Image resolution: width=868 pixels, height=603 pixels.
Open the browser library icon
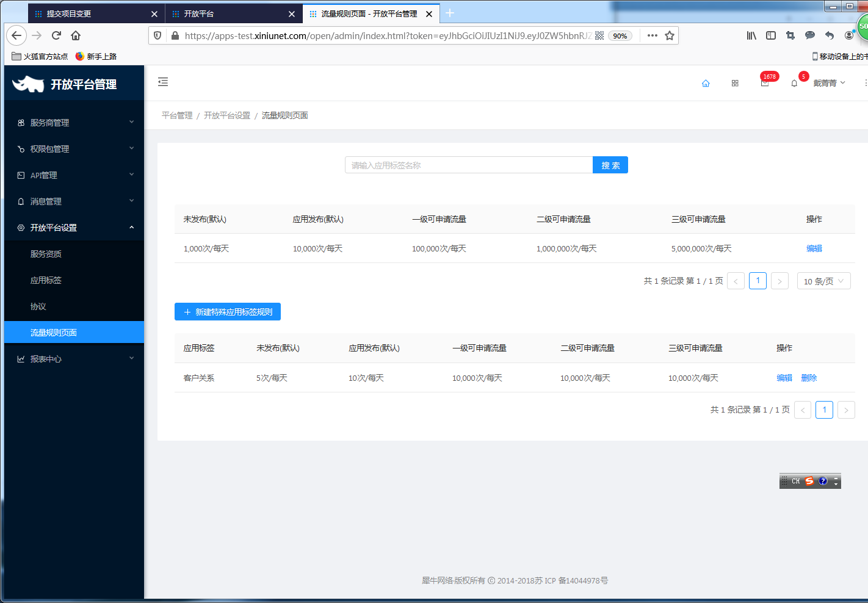pos(751,35)
